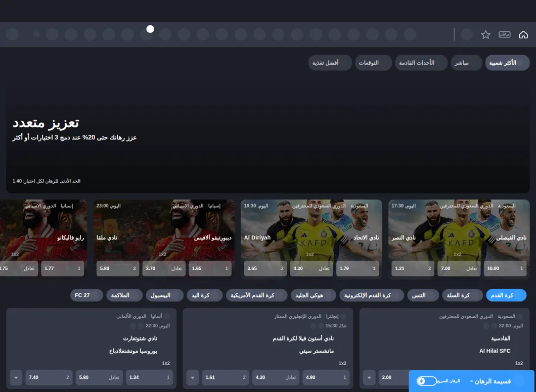The image size is (536, 392).
Task: Select the American football 'كرة القدم الأمريكية' chip
Action: [257, 296]
